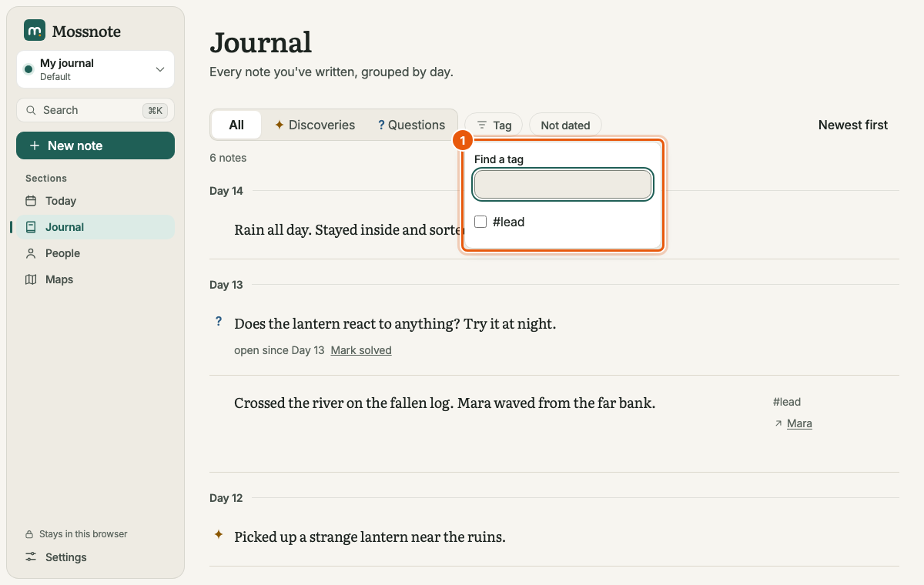Viewport: 924px width, 585px height.
Task: Open the Maps section
Action: (95, 279)
